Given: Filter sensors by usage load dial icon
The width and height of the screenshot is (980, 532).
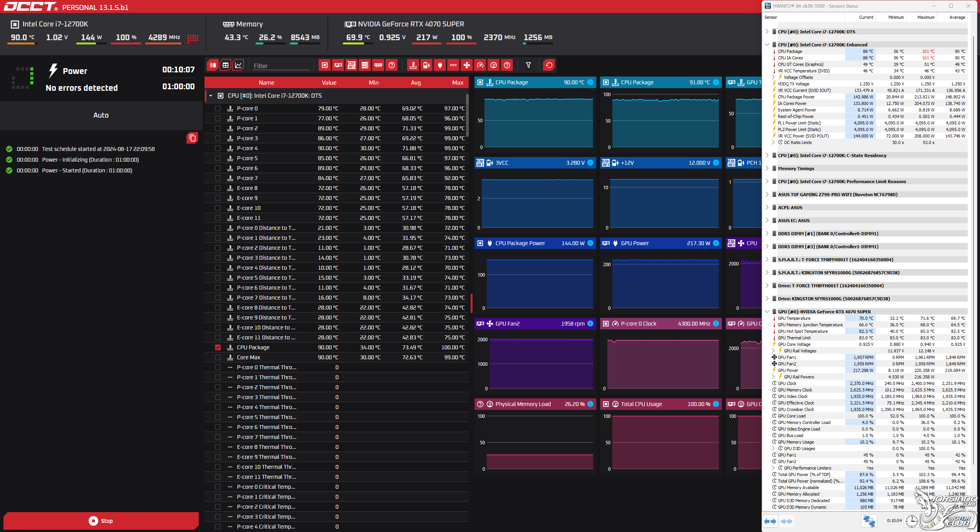Looking at the screenshot, I should pyautogui.click(x=494, y=65).
